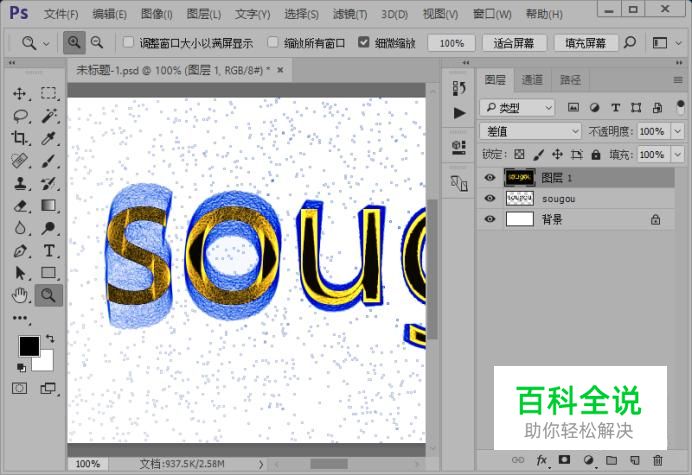Image resolution: width=692 pixels, height=475 pixels.
Task: Swap foreground and background colors
Action: 50,339
